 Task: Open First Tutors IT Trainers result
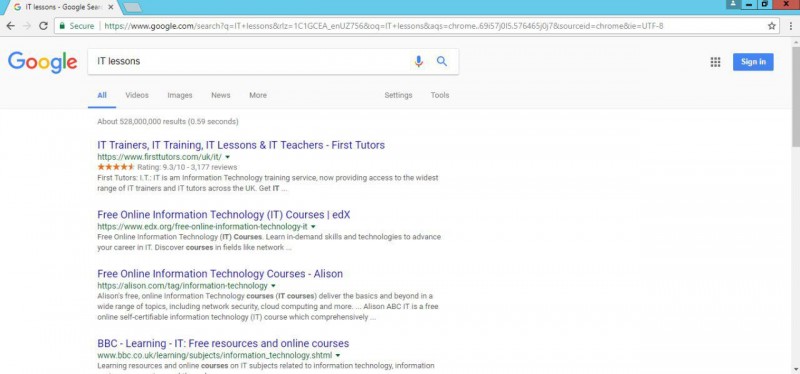click(x=241, y=145)
